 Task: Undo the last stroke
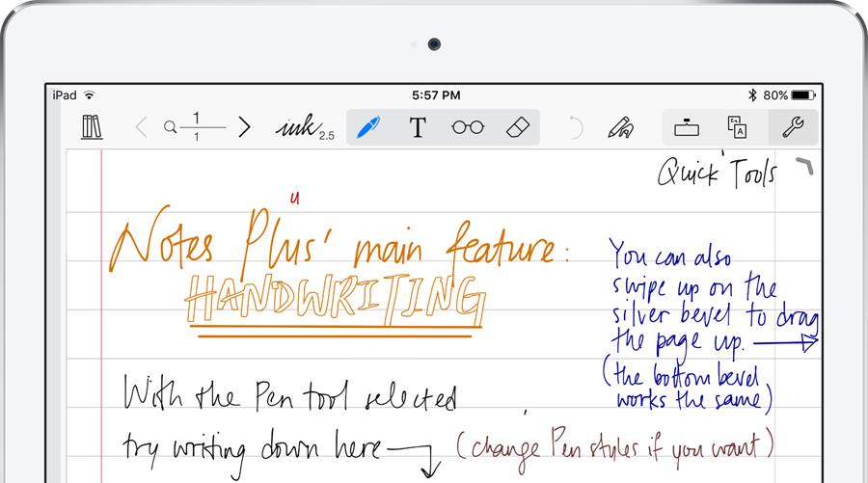[576, 127]
